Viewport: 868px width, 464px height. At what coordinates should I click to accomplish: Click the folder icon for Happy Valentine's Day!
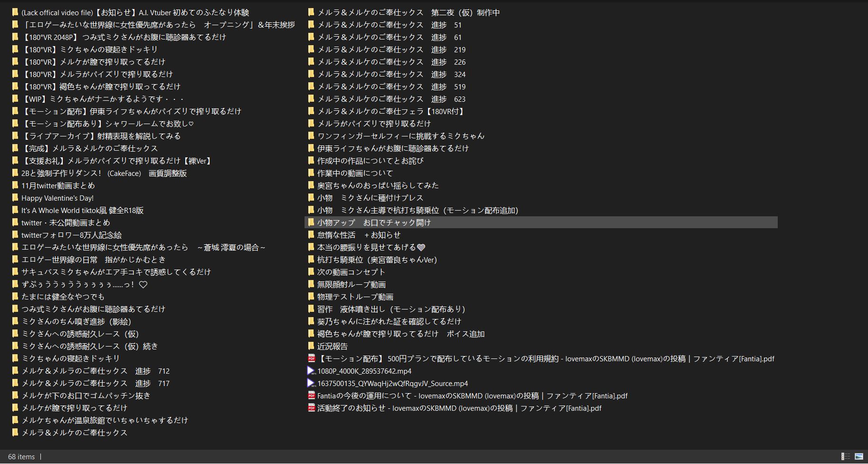click(x=15, y=198)
